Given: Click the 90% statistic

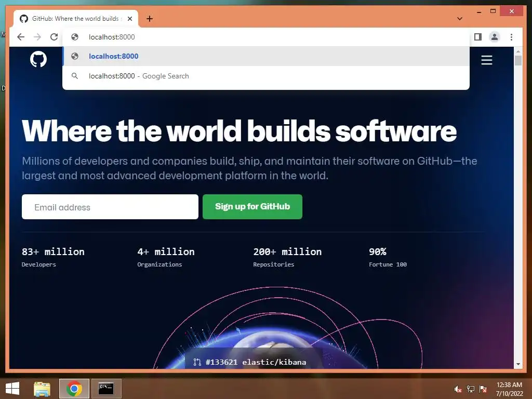Looking at the screenshot, I should pos(378,252).
